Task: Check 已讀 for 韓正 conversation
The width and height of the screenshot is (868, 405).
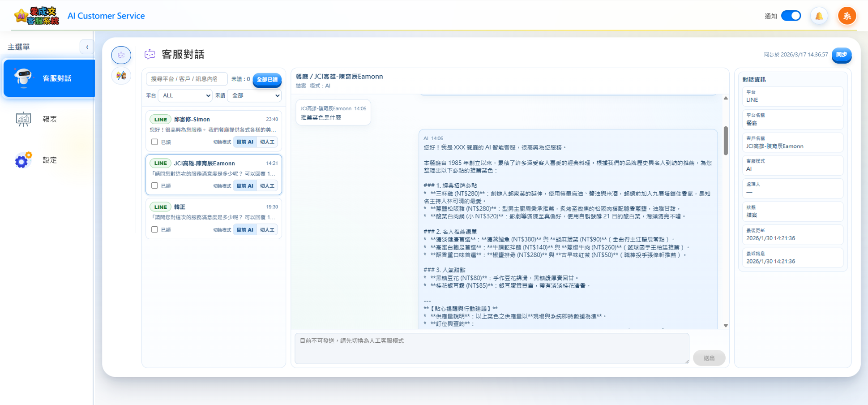Action: click(x=154, y=229)
